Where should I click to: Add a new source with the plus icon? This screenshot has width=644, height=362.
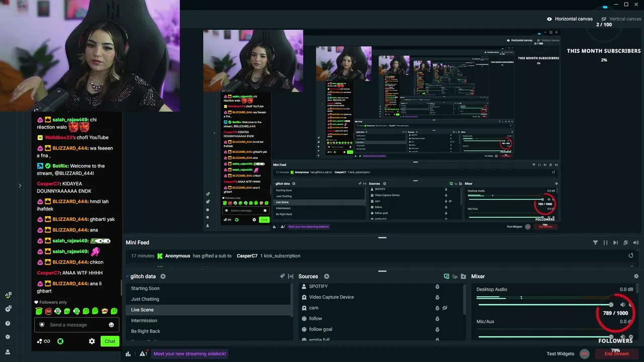pyautogui.click(x=327, y=277)
